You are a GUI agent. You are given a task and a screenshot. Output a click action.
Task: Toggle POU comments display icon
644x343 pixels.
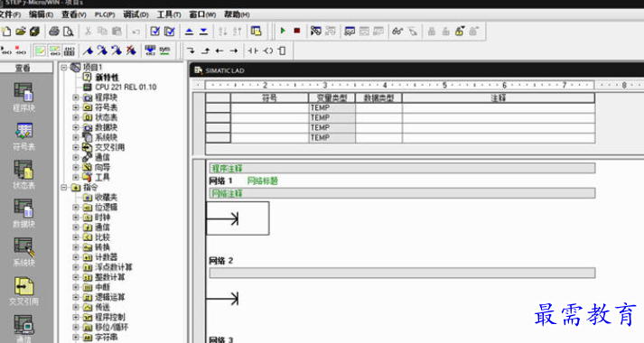coord(40,51)
